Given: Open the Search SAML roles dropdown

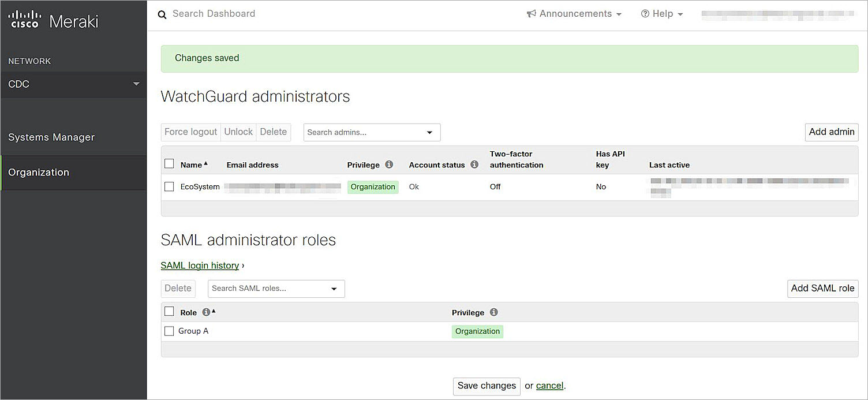Looking at the screenshot, I should (334, 289).
